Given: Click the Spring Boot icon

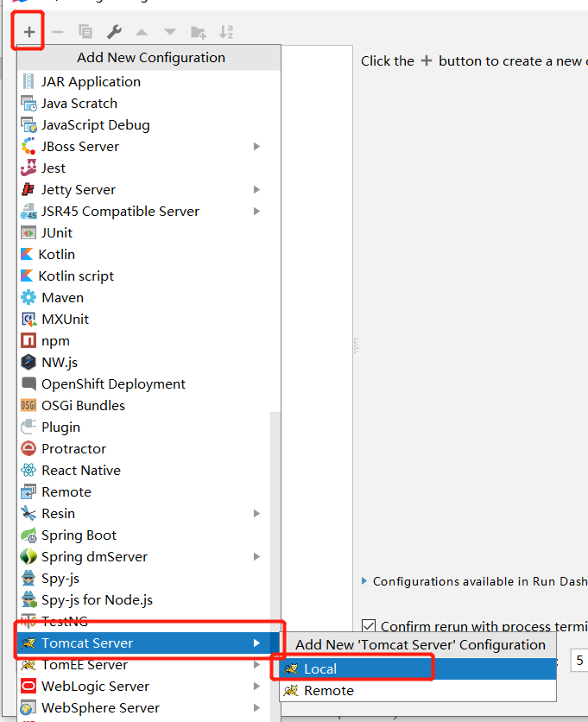Looking at the screenshot, I should [28, 535].
